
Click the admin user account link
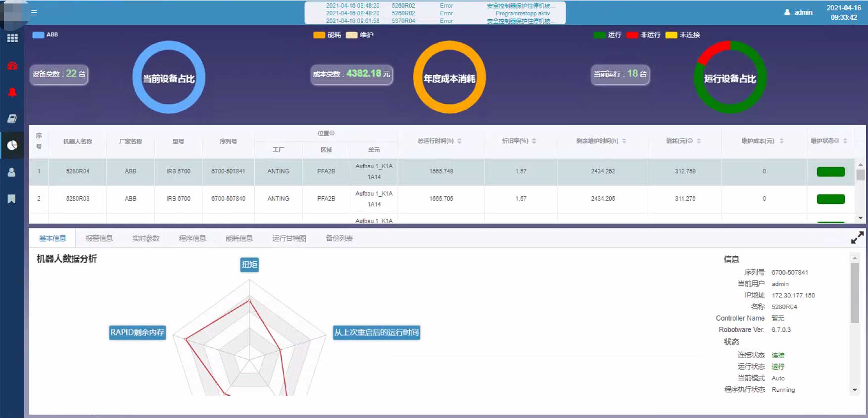(799, 12)
